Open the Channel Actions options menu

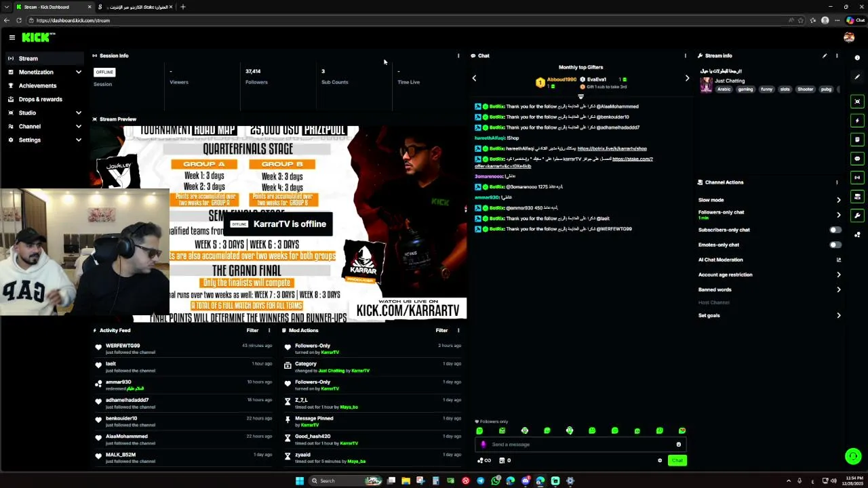point(837,182)
